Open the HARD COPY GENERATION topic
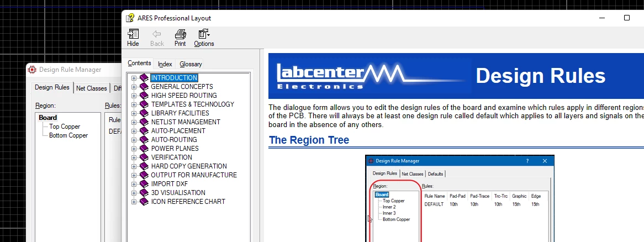This screenshot has height=242, width=644. [189, 166]
